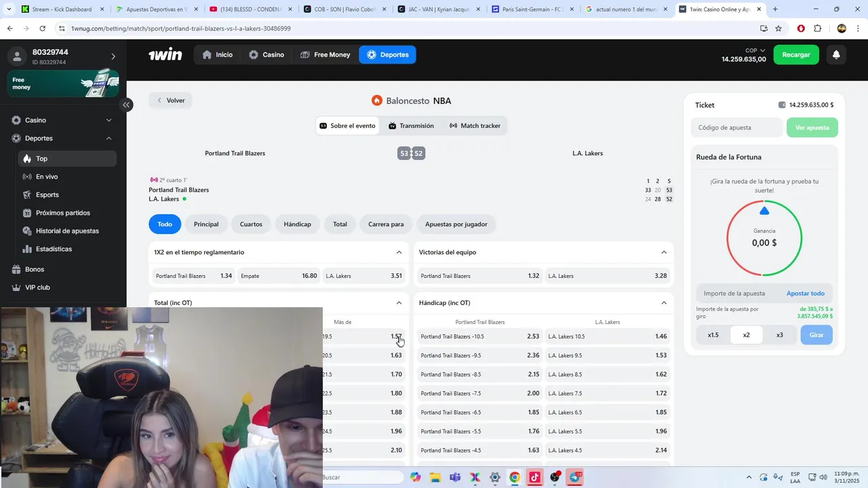Screen dimensions: 868x488
Task: Bookmark this page with star icon
Action: pyautogui.click(x=778, y=28)
